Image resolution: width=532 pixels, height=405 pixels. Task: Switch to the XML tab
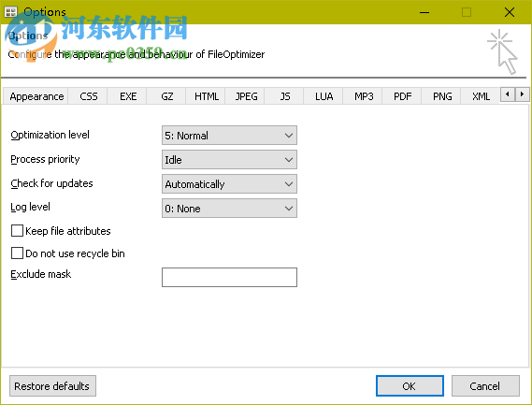[481, 96]
